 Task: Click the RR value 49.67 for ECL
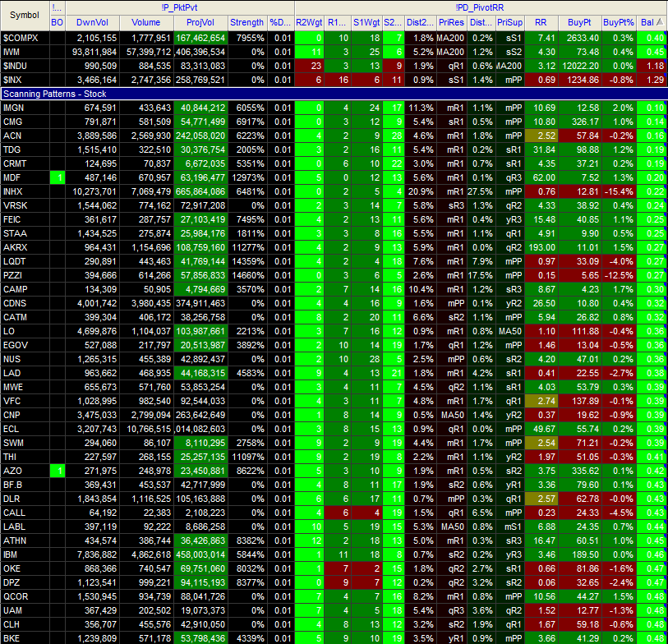[x=541, y=430]
